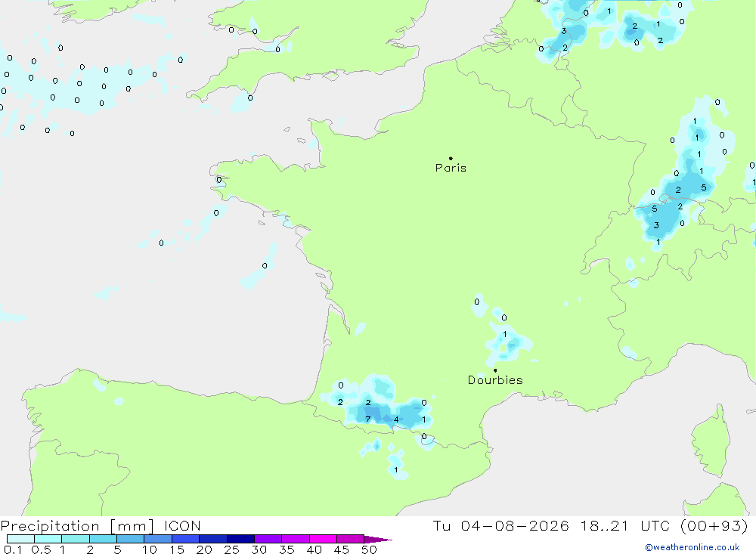Viewport: 756px width, 554px height.
Task: Click the 45-50 mm magenta legend swatch
Action: click(x=350, y=539)
